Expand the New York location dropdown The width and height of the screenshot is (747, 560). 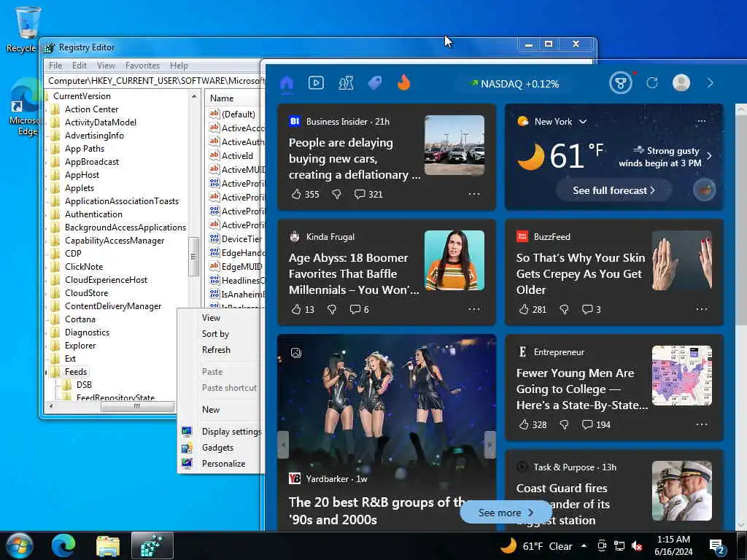point(583,122)
